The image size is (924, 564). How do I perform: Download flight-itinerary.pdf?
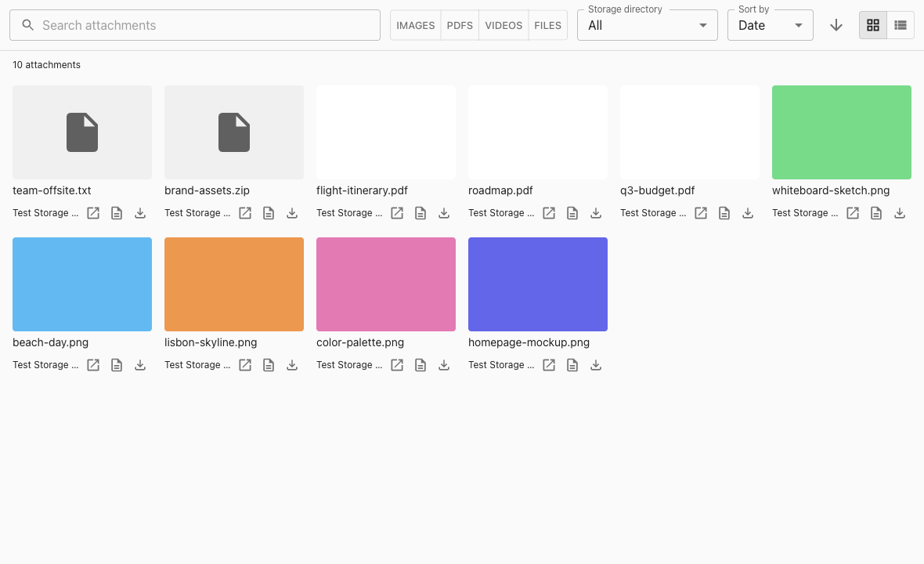444,213
